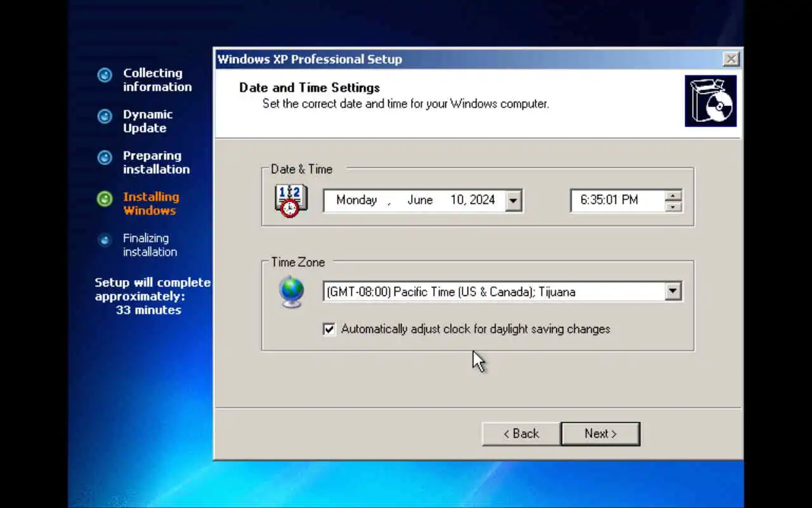Close the Windows XP Professional Setup dialog
812x508 pixels.
[731, 59]
